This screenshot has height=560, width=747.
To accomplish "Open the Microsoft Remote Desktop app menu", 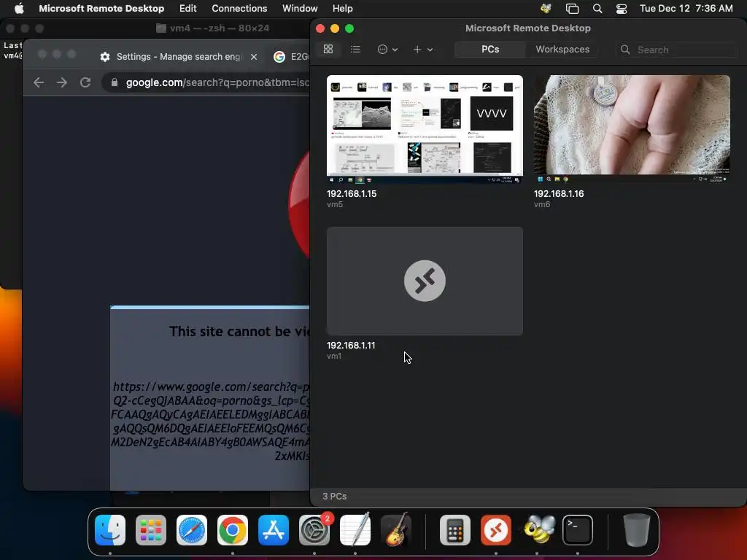I will [x=101, y=8].
